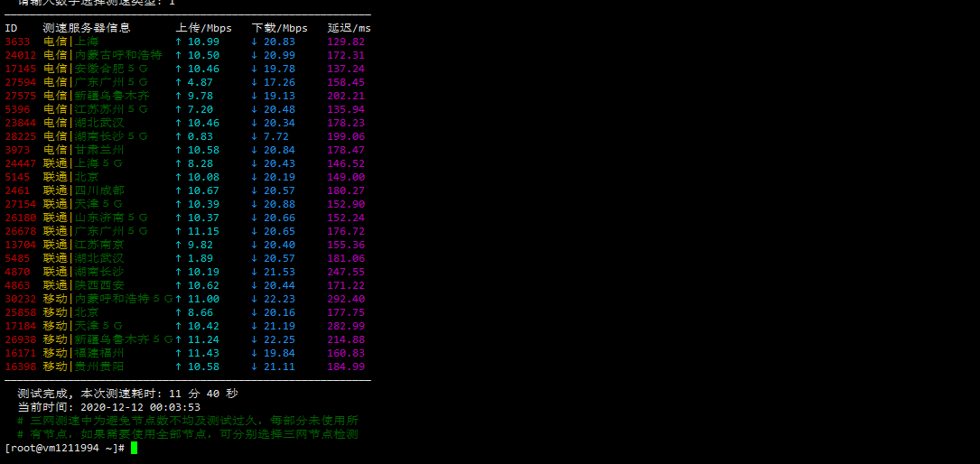Viewport: 980px width, 464px height.
Task: Click the download arrow in the 电信|湖南长沙 row
Action: [254, 136]
